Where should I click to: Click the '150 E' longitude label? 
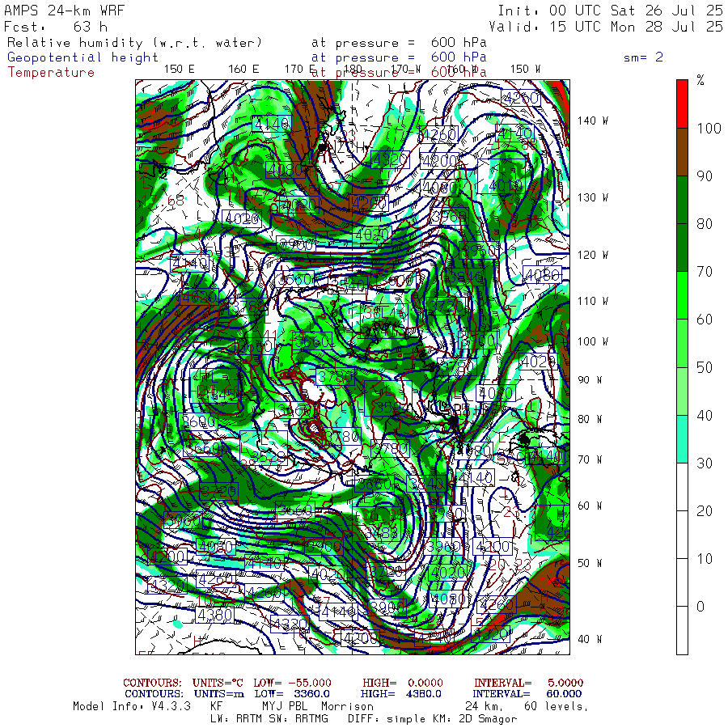pos(180,70)
